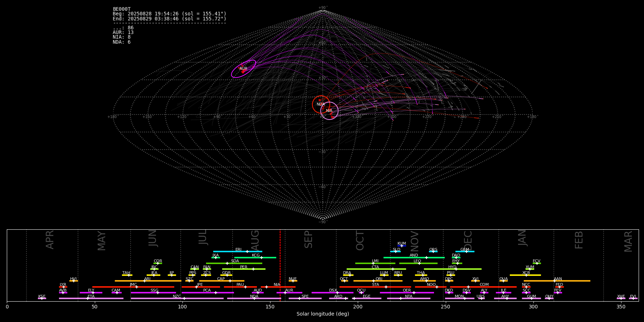Select the SSG shower label in timeline
Screen dimensions: 644x322
pos(155,291)
